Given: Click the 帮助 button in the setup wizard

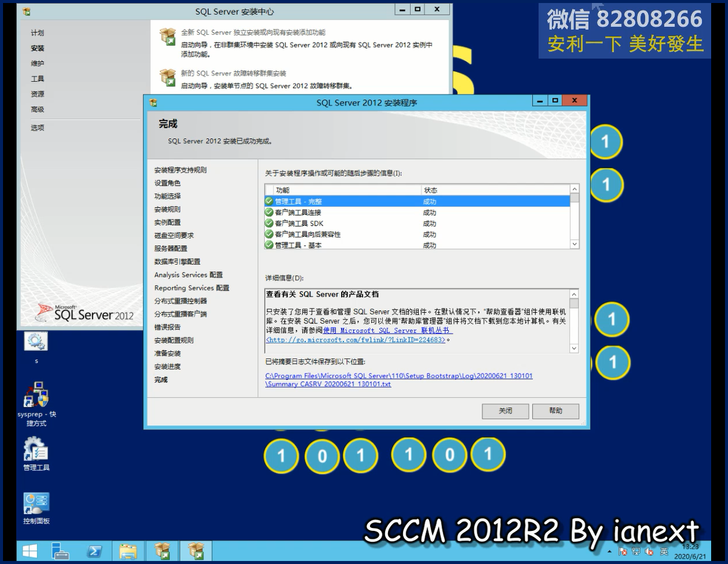Looking at the screenshot, I should coord(555,411).
